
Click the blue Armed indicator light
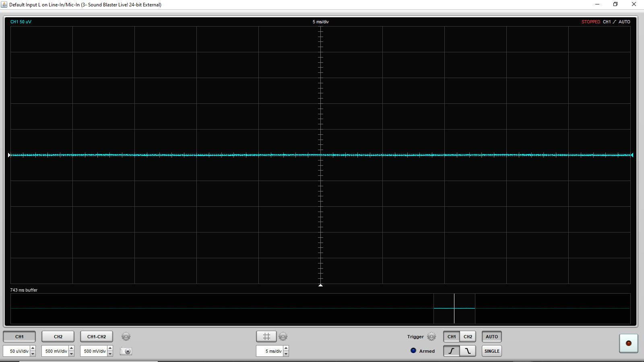413,350
